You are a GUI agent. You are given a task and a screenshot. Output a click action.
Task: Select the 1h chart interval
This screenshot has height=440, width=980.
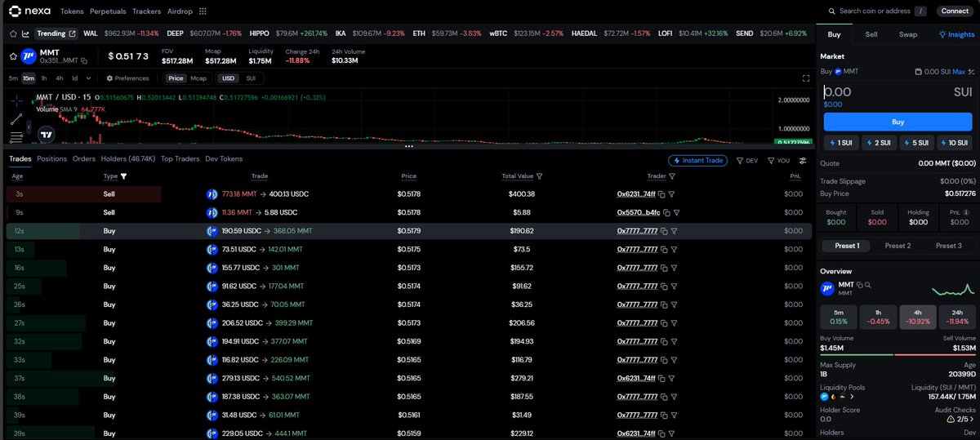(x=44, y=78)
